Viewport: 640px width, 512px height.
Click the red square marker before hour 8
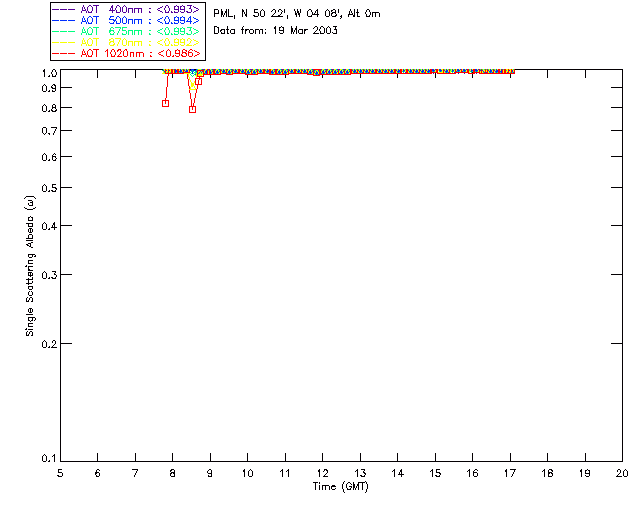tap(165, 103)
